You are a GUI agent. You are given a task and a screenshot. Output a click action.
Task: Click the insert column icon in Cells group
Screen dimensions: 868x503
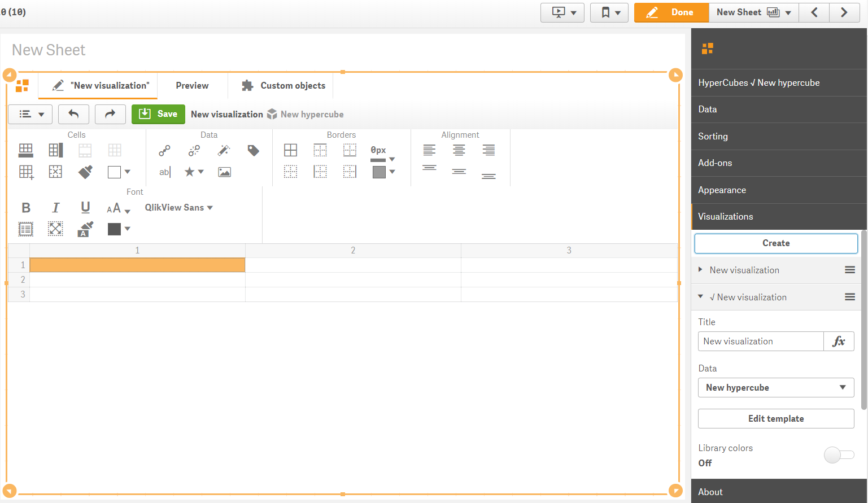[x=55, y=150]
